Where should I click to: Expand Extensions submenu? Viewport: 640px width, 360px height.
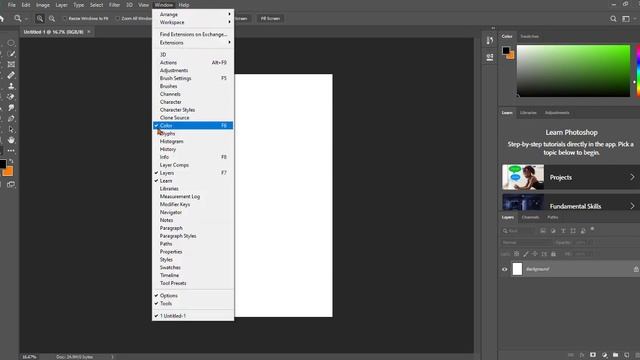click(x=193, y=42)
